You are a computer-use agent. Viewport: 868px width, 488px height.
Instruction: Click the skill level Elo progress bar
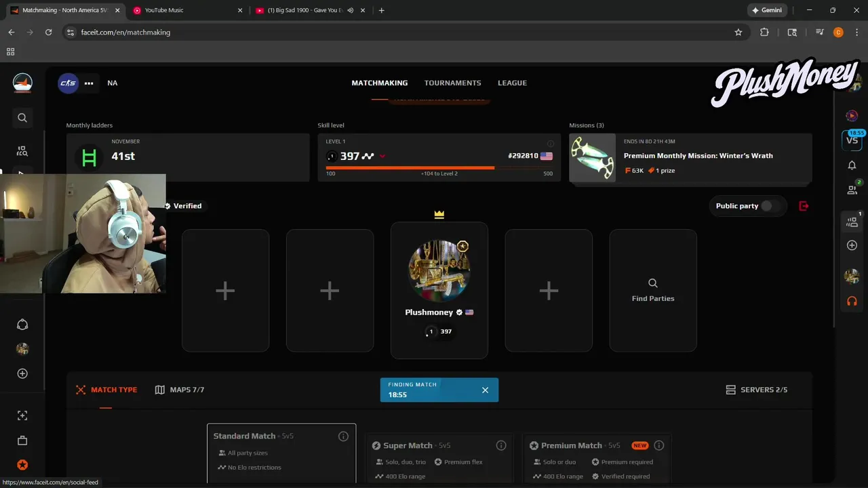point(439,167)
